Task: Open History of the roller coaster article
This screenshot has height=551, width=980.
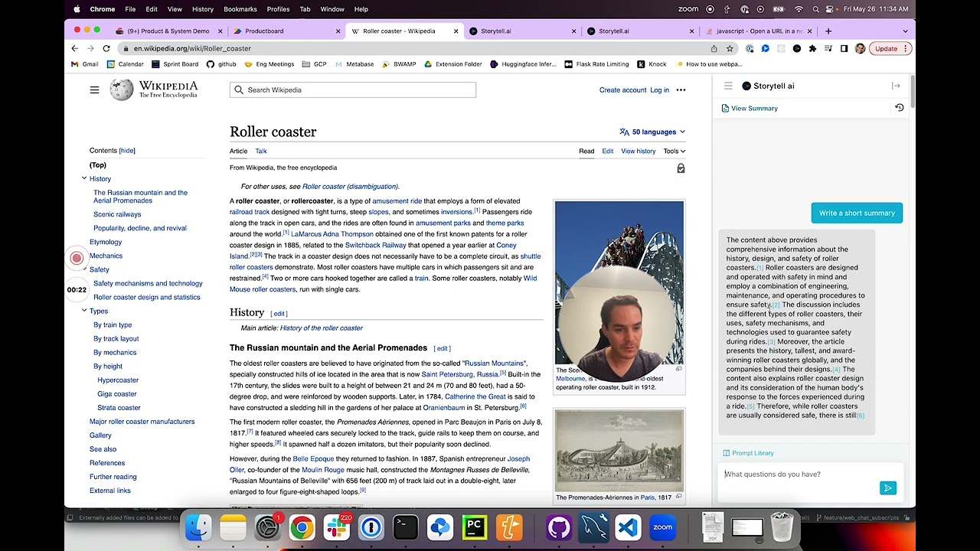Action: (322, 328)
